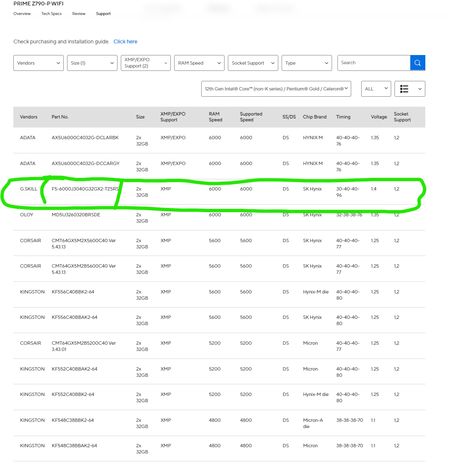Click the Part No. column header
Image resolution: width=452 pixels, height=476 pixels.
(60, 117)
